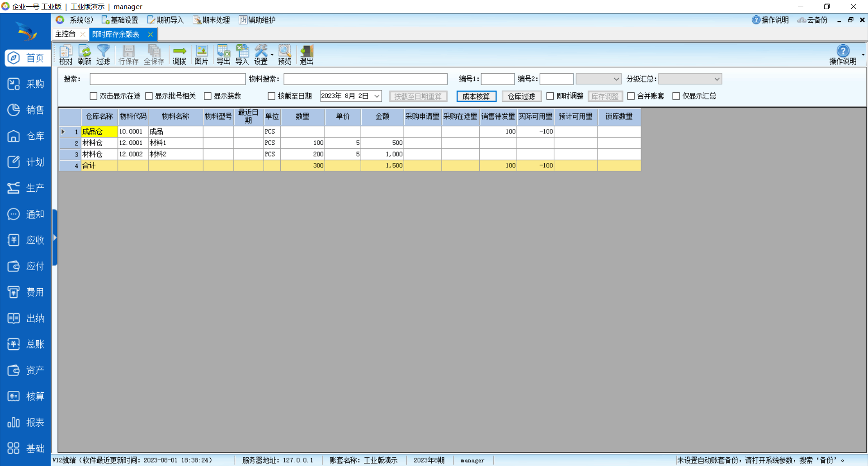Click the 退出 exit icon
Screen dimensions: 868x466
tap(307, 55)
